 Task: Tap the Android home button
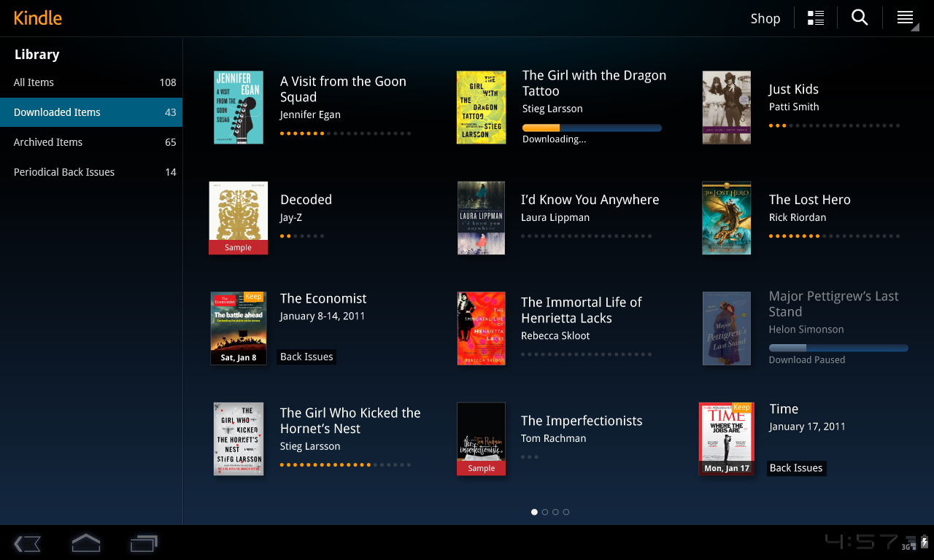point(85,543)
